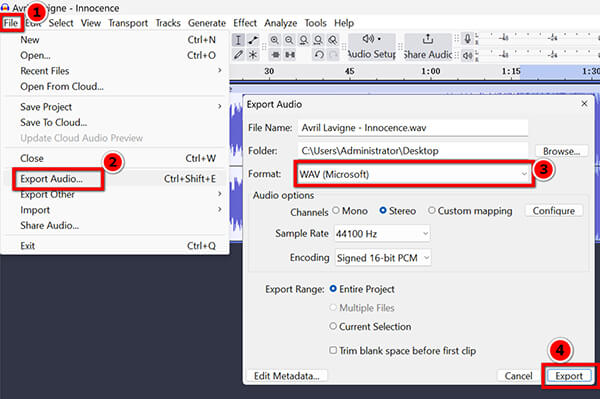
Task: Open Audio Setup speaker button
Action: point(372,47)
